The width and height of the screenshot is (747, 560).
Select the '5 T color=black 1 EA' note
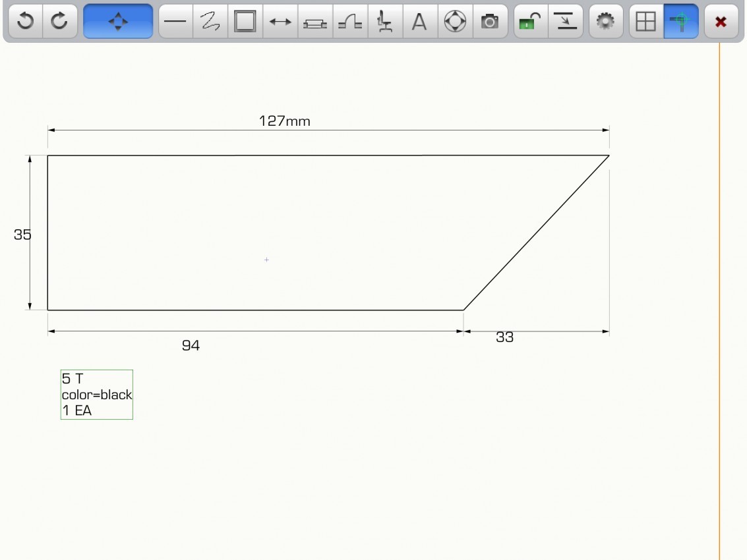(97, 394)
